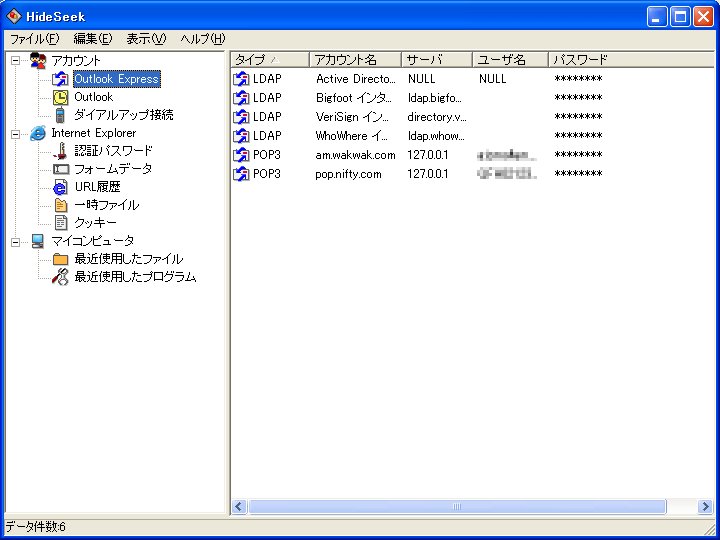Select the フォームデータ tree item label

pyautogui.click(x=113, y=169)
